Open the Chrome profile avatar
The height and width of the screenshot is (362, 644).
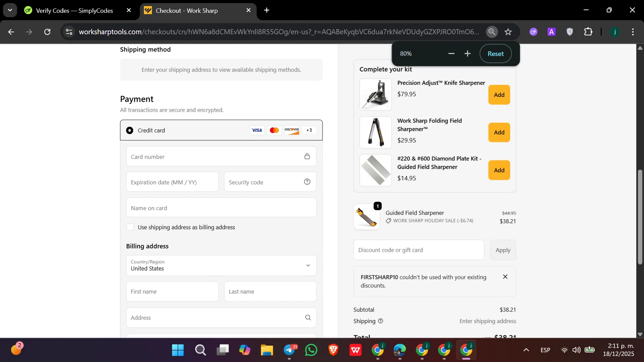pyautogui.click(x=615, y=32)
